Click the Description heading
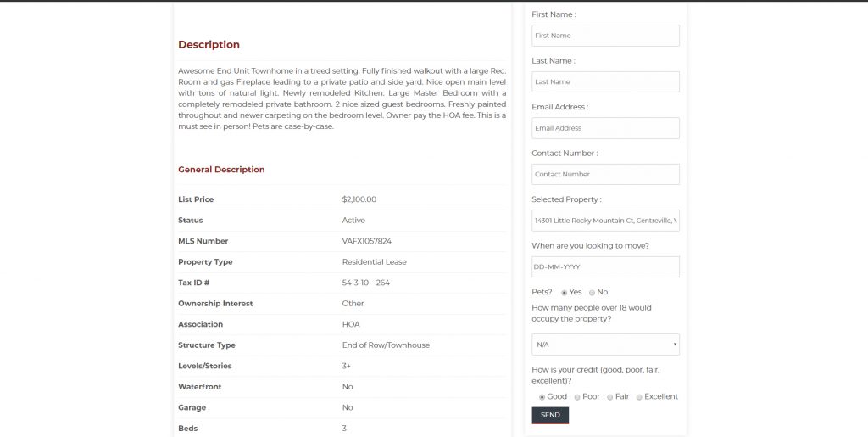 click(x=209, y=45)
